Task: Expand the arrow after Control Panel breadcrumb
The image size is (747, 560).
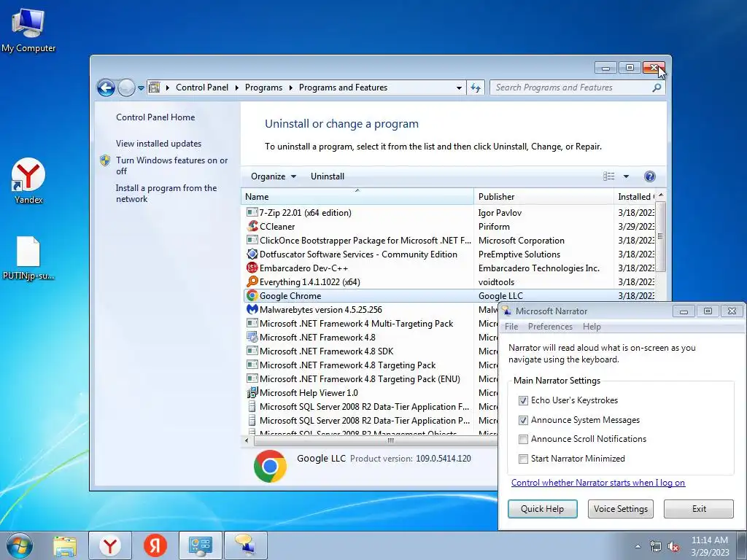Action: coord(237,87)
